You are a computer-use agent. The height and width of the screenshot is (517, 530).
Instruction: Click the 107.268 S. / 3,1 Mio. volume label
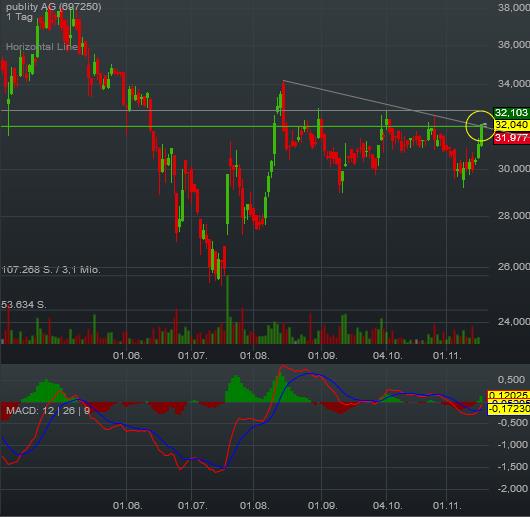coord(51,270)
